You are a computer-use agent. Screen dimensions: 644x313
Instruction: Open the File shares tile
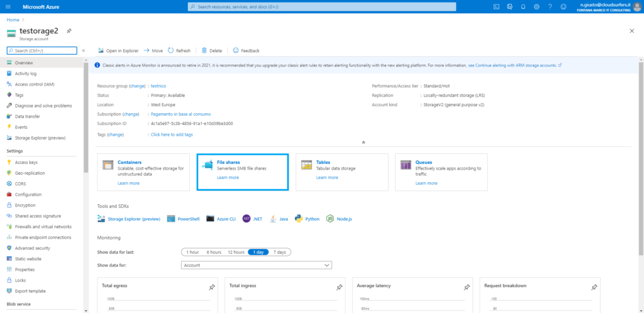(242, 172)
